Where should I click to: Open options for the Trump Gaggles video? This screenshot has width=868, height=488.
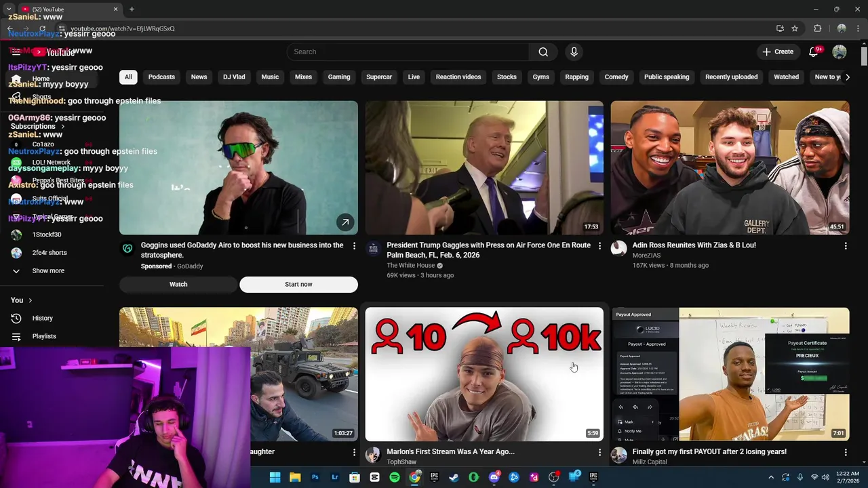[x=599, y=245]
